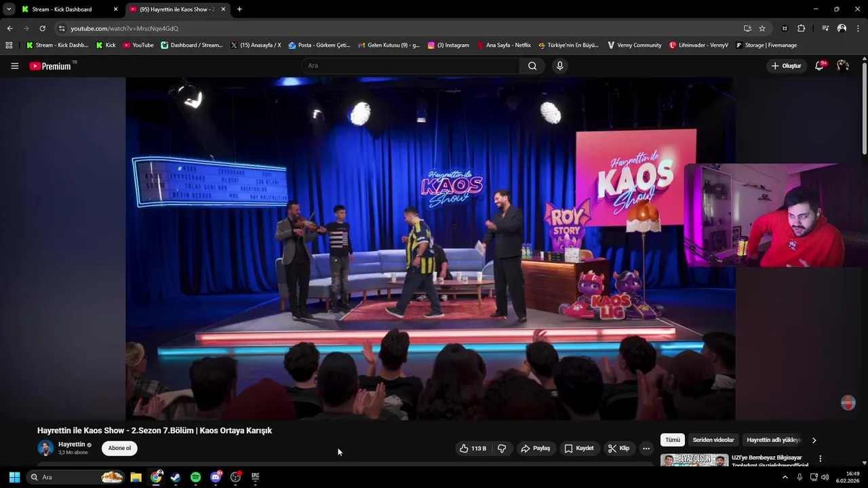Bookmark this page with the star

tap(762, 28)
